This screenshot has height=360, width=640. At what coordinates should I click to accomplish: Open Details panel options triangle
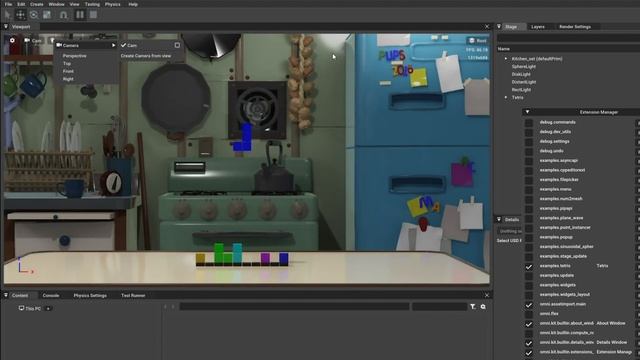tap(499, 220)
